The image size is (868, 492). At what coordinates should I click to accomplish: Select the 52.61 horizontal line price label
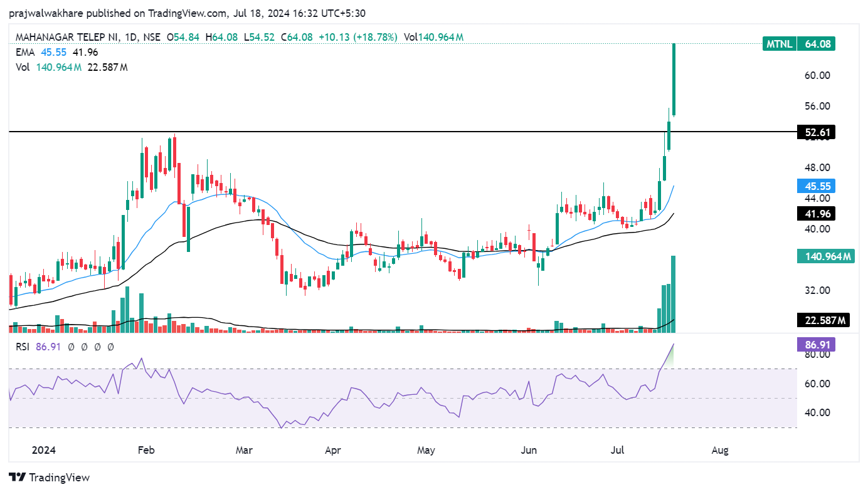(x=815, y=132)
